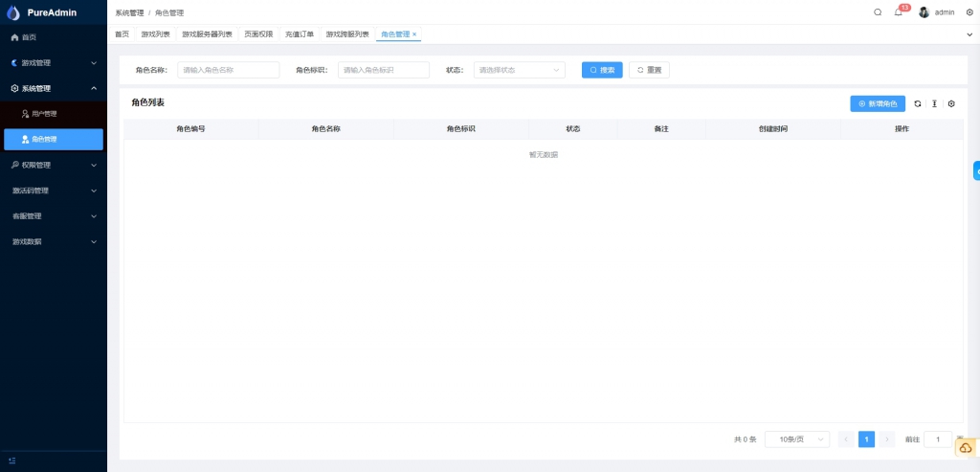
Task: Expand the 游戏管理 sidebar menu
Action: 54,63
